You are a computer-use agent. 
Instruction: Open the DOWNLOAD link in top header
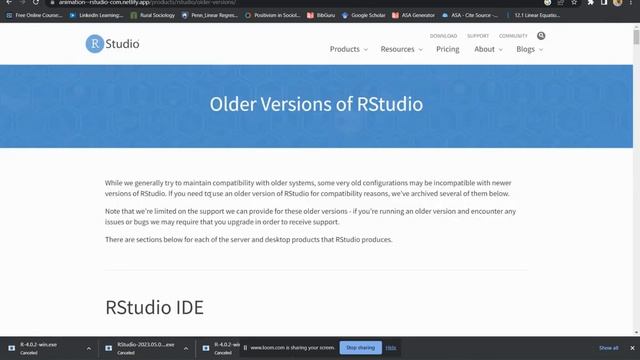443,36
